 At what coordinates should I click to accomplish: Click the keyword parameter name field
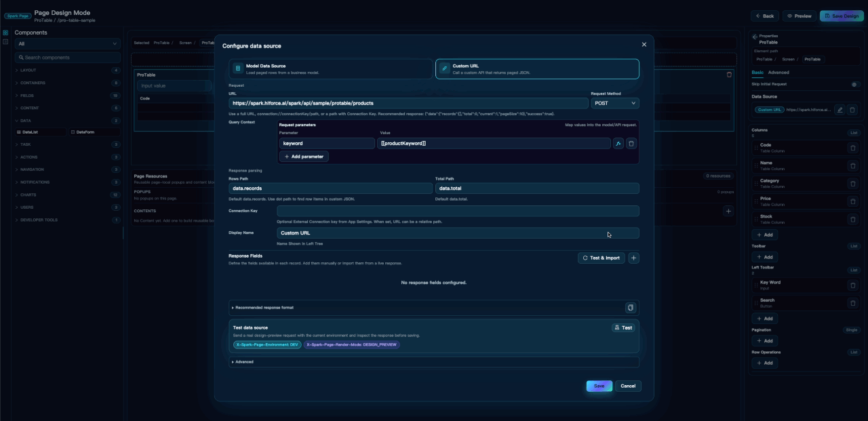pyautogui.click(x=327, y=144)
